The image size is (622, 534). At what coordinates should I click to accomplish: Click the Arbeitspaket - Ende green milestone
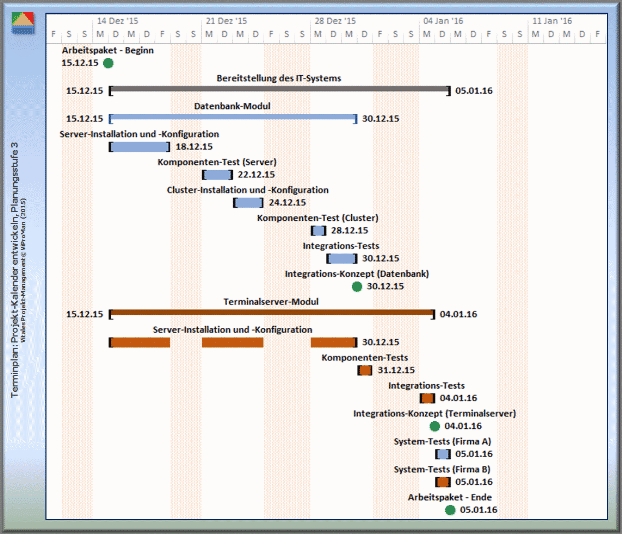point(450,510)
